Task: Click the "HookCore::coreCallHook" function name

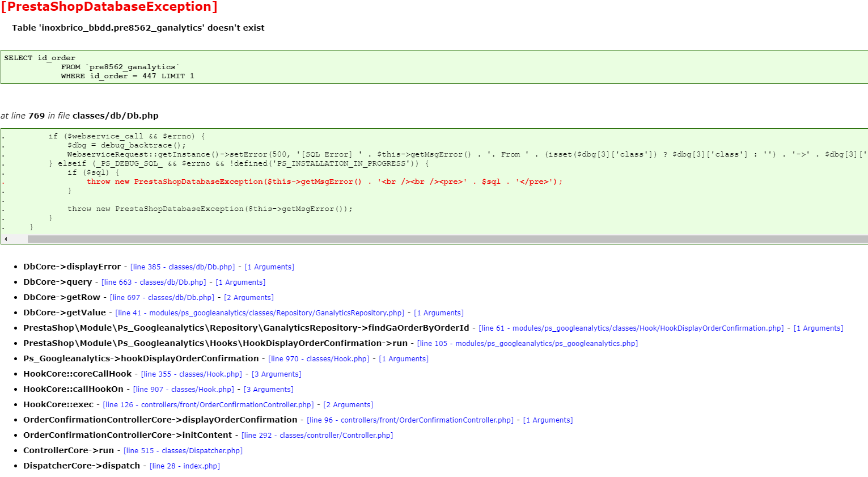Action: tap(78, 374)
